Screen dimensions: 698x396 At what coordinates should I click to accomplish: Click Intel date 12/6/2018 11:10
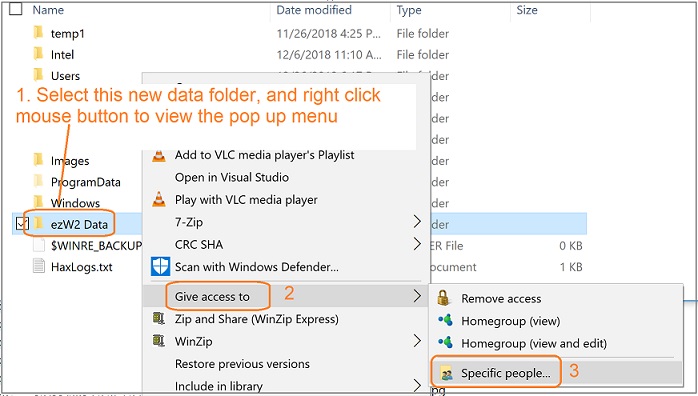point(329,55)
